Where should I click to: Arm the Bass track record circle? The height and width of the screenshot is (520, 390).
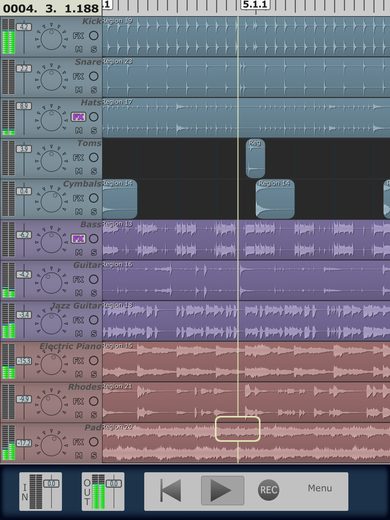click(94, 239)
